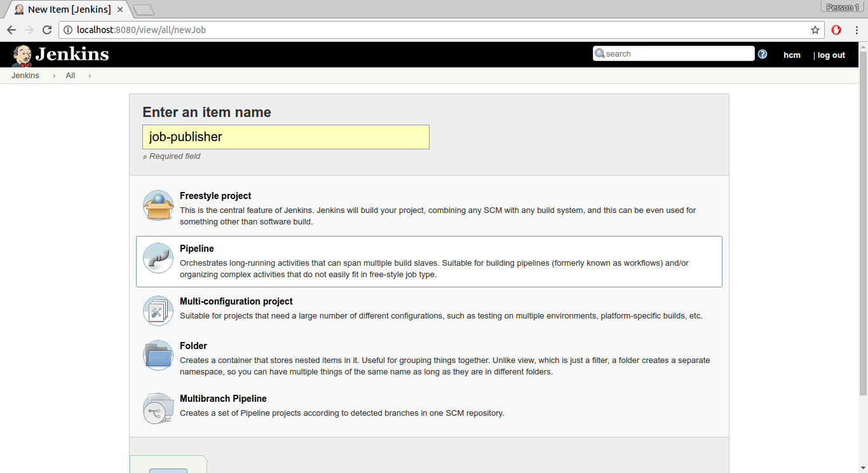Open a new browser tab
This screenshot has width=868, height=473.
(x=144, y=10)
